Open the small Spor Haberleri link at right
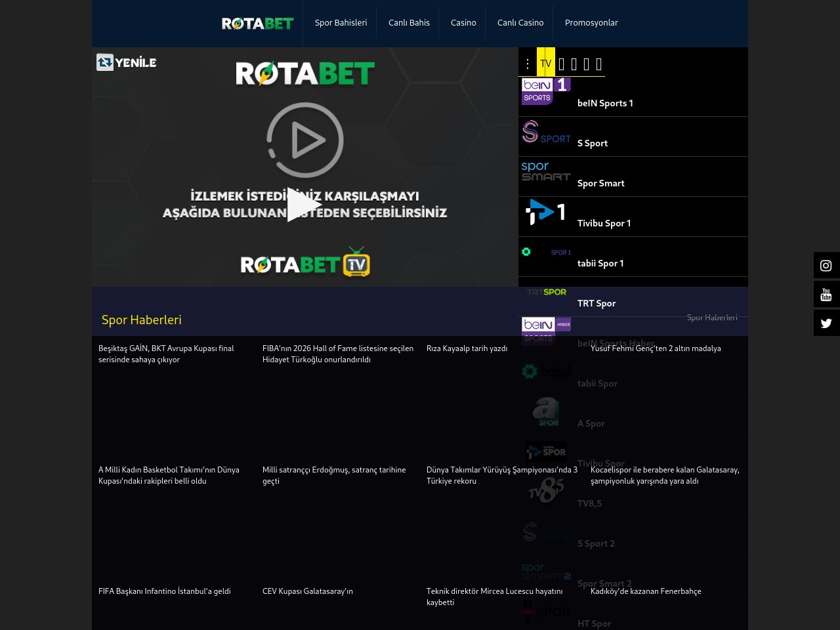This screenshot has height=630, width=840. click(x=712, y=318)
